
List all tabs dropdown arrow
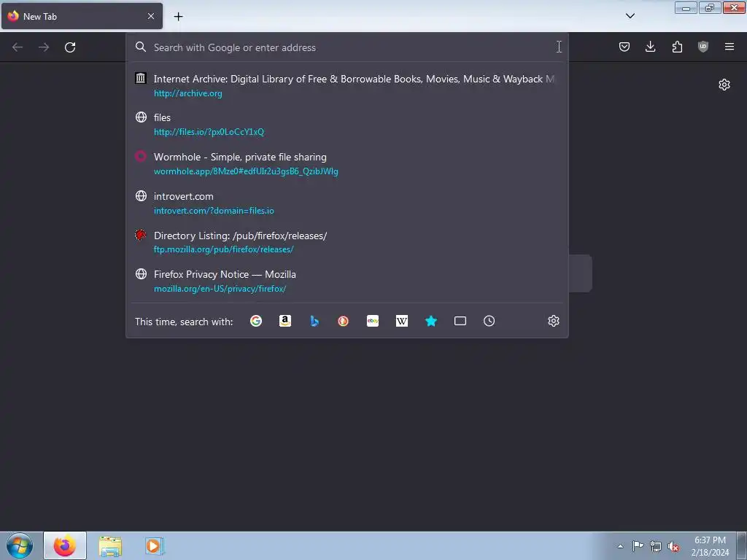pos(630,16)
